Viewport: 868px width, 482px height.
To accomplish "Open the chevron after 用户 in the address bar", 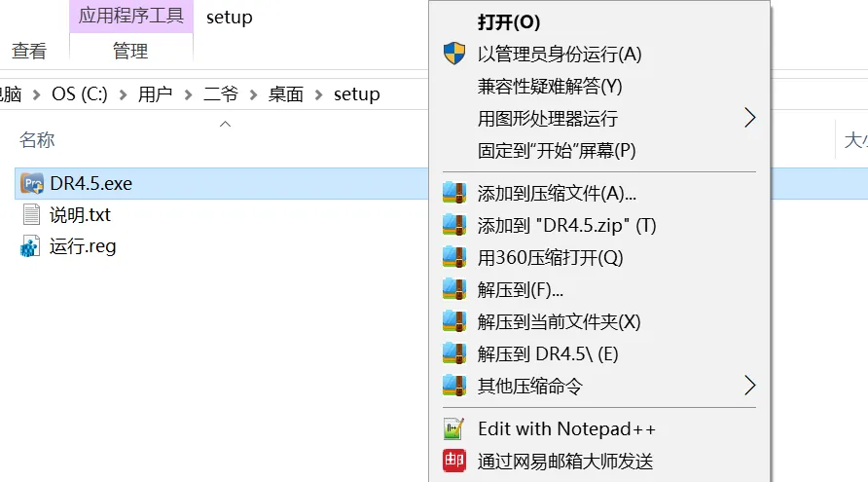I will [187, 94].
